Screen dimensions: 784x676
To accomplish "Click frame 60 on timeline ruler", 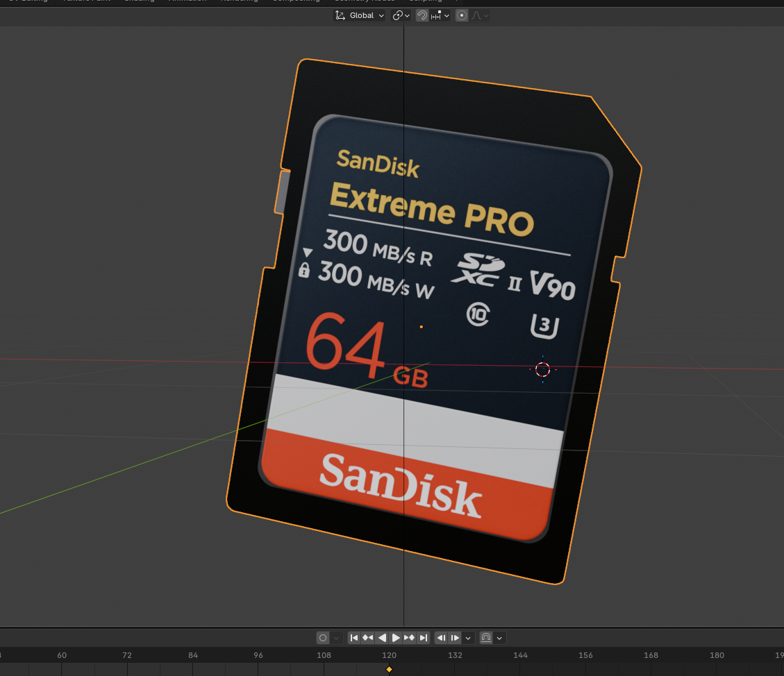I will (x=62, y=655).
